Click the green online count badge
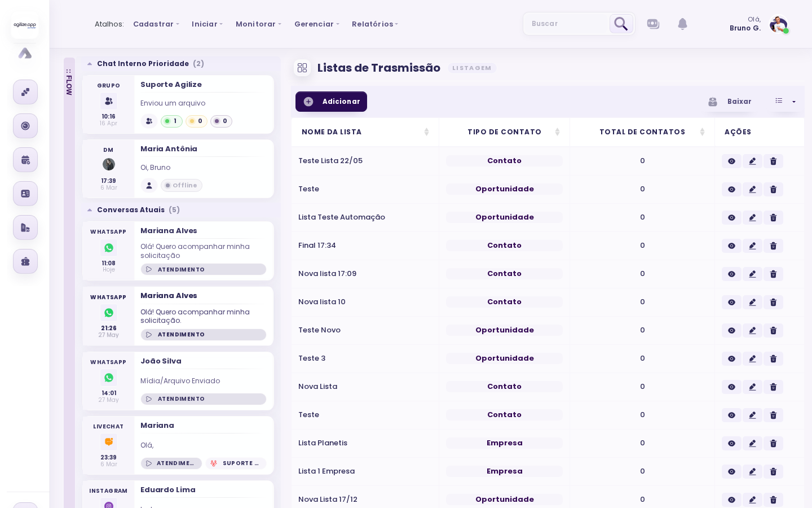The height and width of the screenshot is (508, 812). pyautogui.click(x=171, y=121)
